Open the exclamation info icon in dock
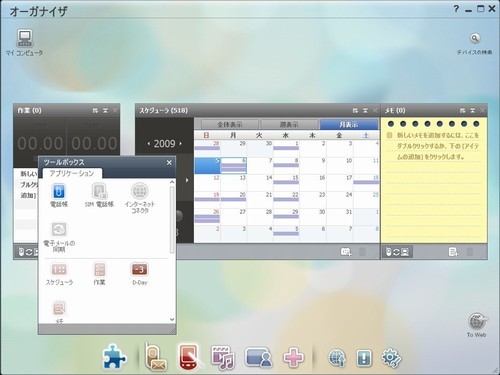This screenshot has height=375, width=500. [364, 358]
